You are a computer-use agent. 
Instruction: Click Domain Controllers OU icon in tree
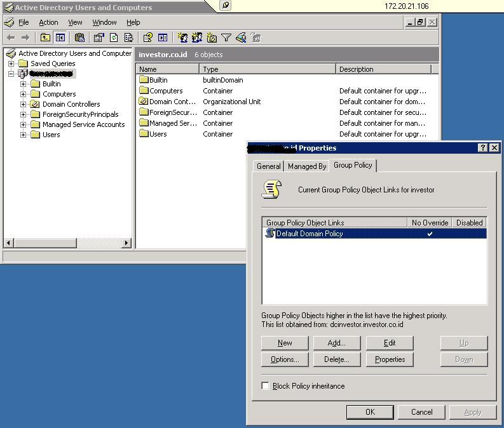[x=35, y=104]
